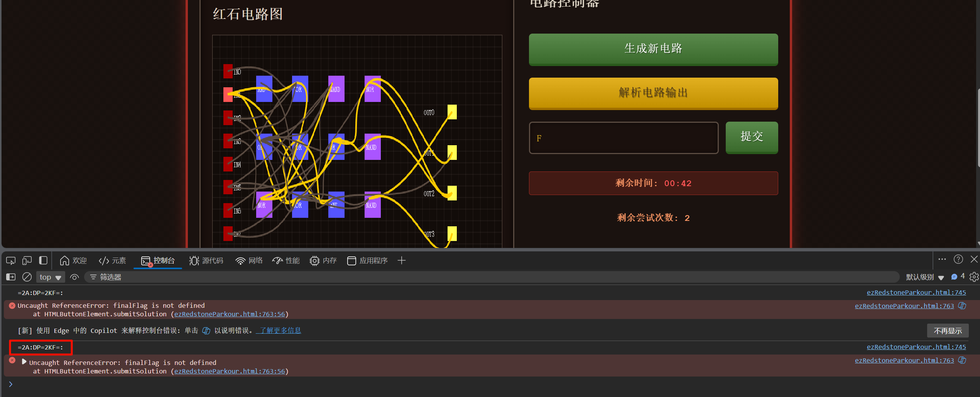
Task: Switch to the 元素 tab
Action: click(x=112, y=261)
